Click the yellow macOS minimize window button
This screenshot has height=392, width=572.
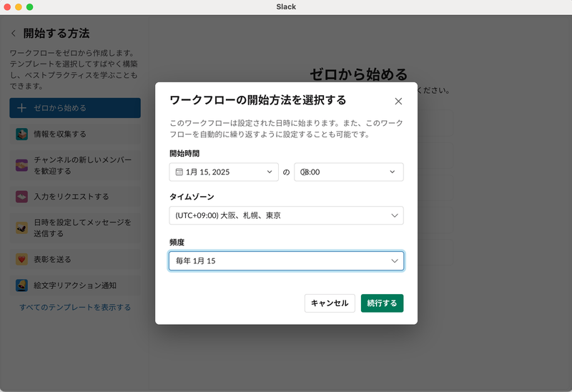point(19,7)
